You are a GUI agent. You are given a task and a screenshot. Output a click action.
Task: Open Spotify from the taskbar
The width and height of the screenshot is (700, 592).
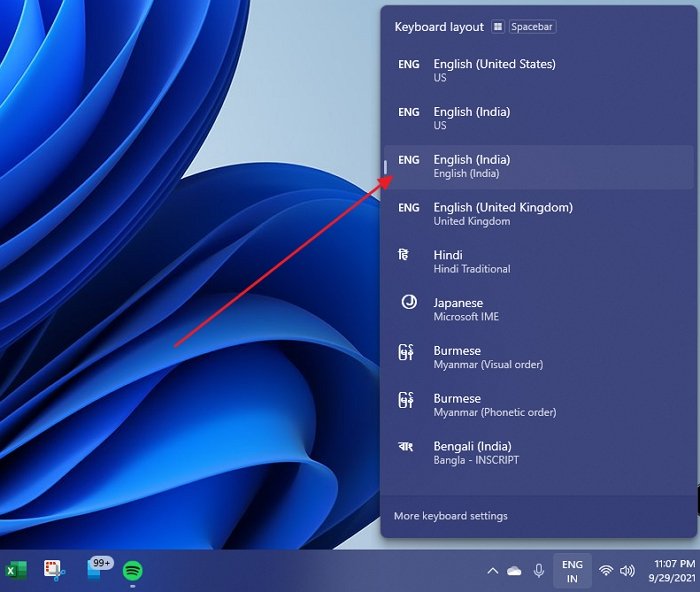(133, 571)
